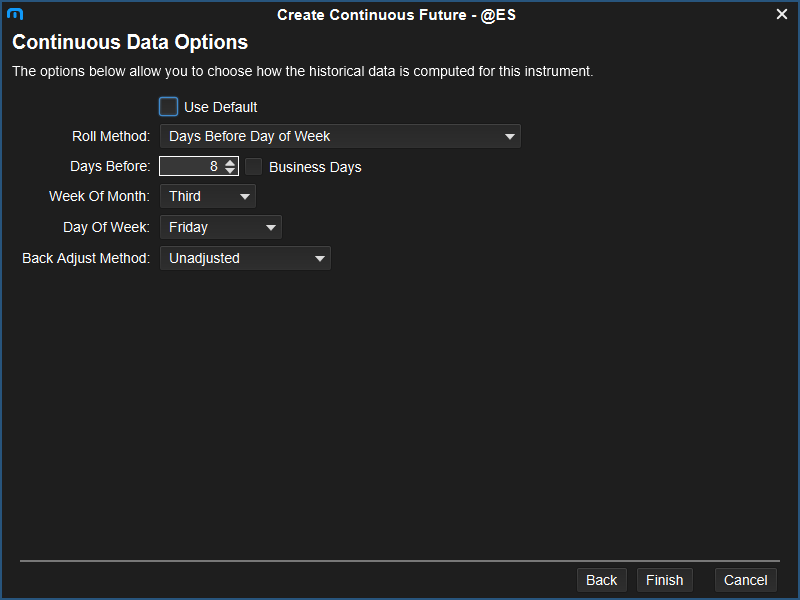Viewport: 800px width, 600px height.
Task: Click the MotiveWave logo in the title bar
Action: point(14,14)
